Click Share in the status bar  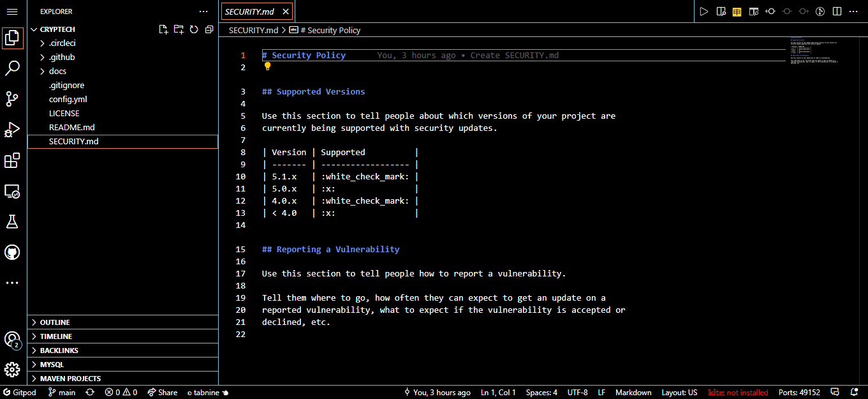pos(162,393)
